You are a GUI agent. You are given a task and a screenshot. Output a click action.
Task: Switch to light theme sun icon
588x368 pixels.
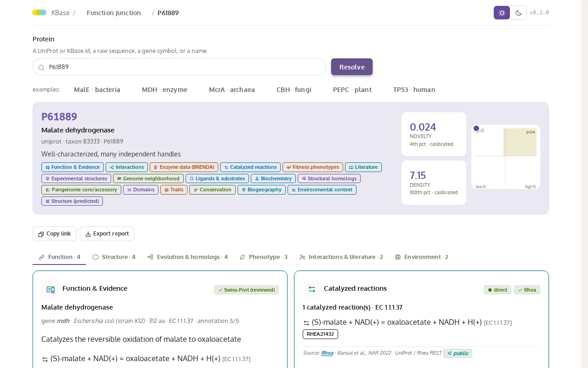(x=502, y=13)
